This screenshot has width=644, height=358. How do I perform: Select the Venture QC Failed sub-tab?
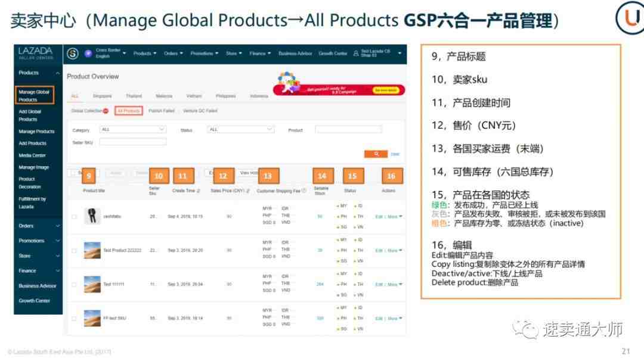point(200,111)
